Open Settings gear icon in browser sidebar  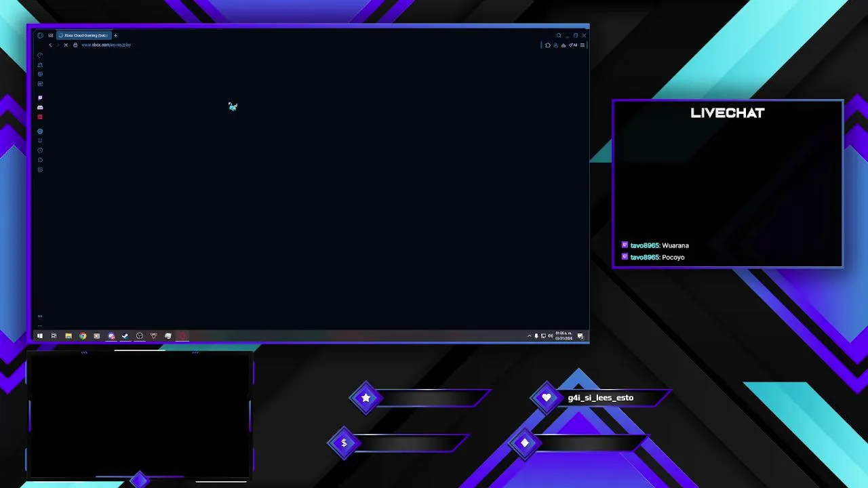click(40, 169)
